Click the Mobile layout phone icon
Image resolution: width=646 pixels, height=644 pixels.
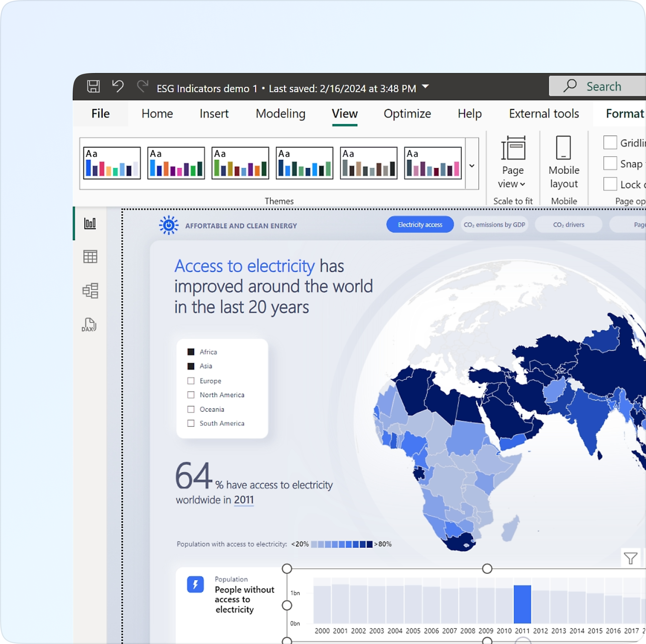pos(563,148)
